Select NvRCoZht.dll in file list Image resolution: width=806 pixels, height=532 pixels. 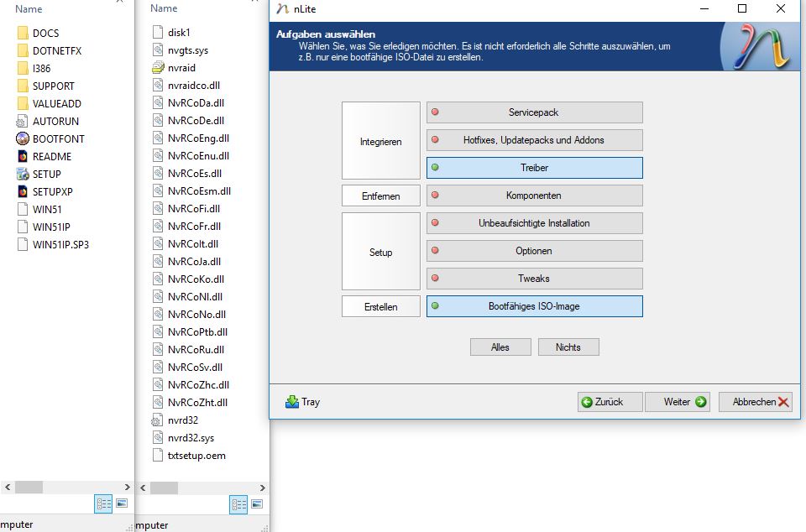197,402
